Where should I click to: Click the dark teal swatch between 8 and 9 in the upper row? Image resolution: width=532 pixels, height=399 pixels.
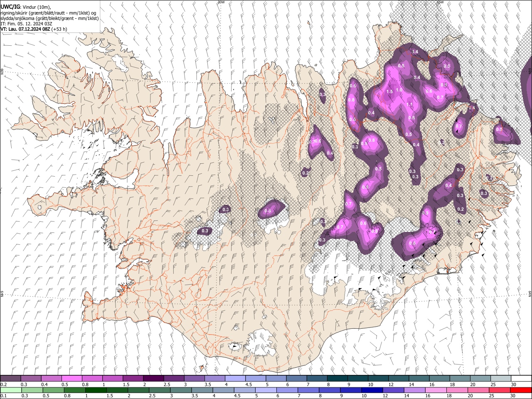tap(337, 378)
